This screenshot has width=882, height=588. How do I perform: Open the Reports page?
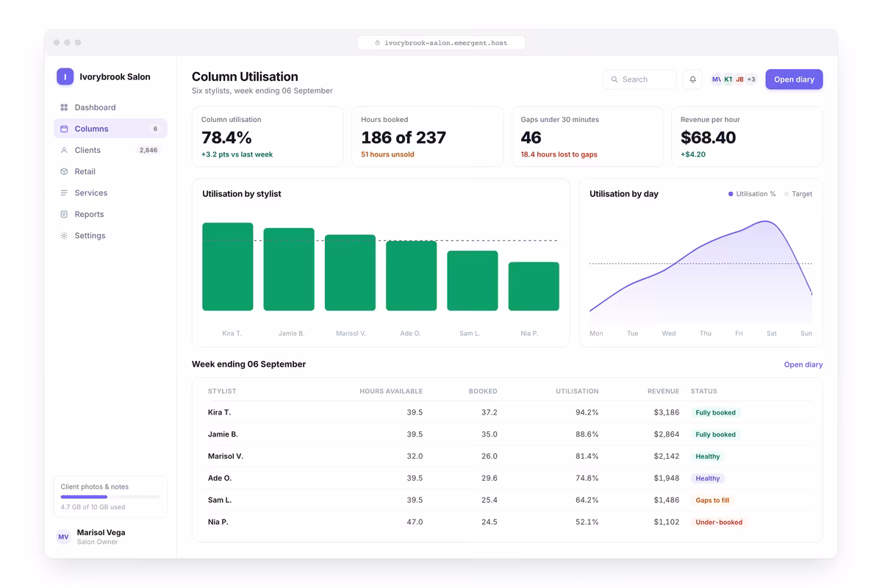(110, 214)
